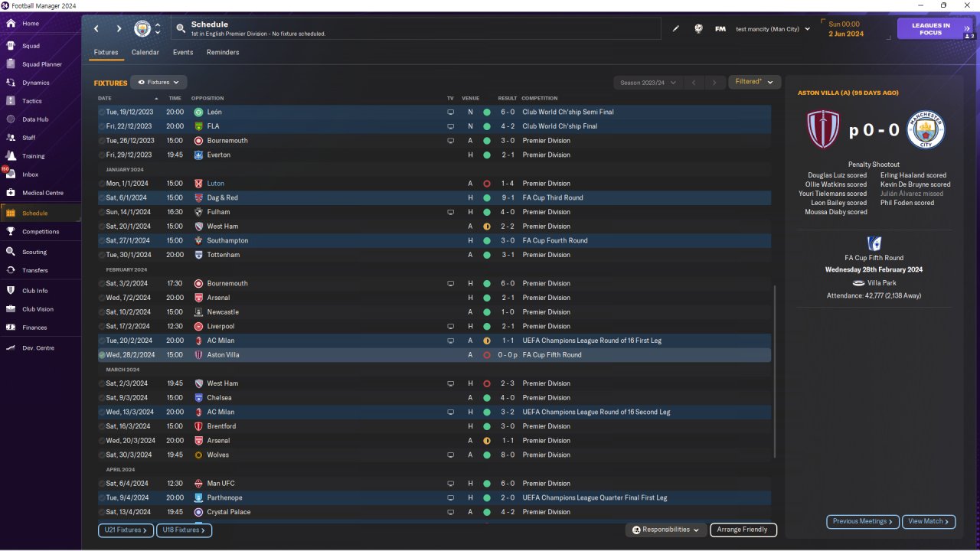
Task: Open the Finances icon
Action: coord(11,328)
